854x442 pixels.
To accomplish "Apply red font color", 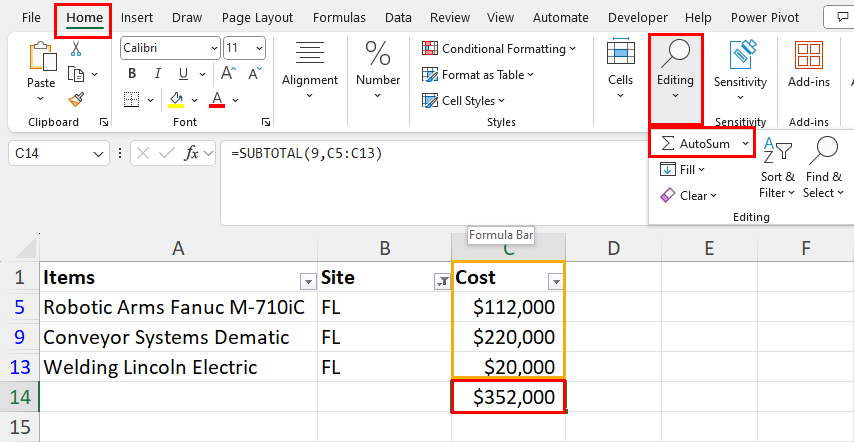I will click(x=217, y=100).
